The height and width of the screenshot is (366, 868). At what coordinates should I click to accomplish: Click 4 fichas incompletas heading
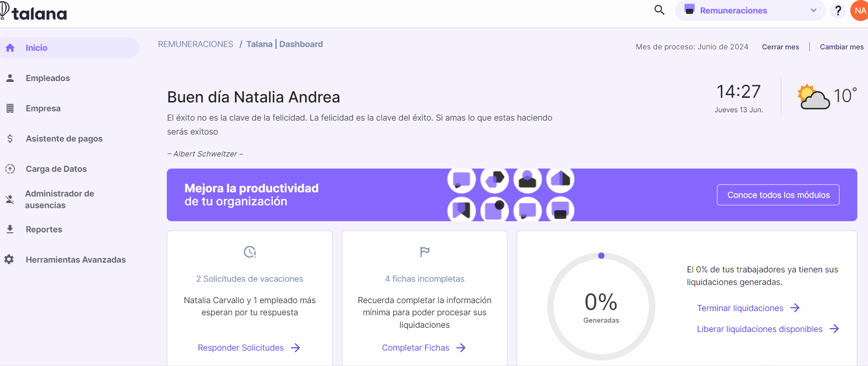click(x=424, y=279)
